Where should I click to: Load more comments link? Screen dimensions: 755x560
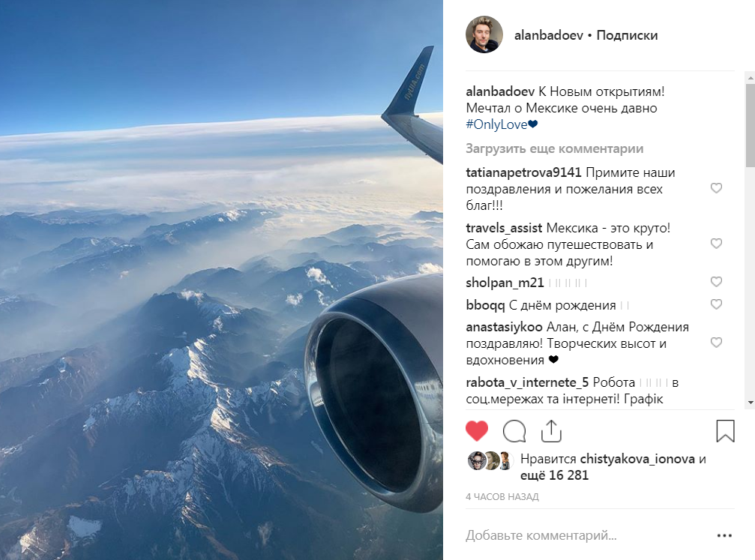(x=554, y=148)
